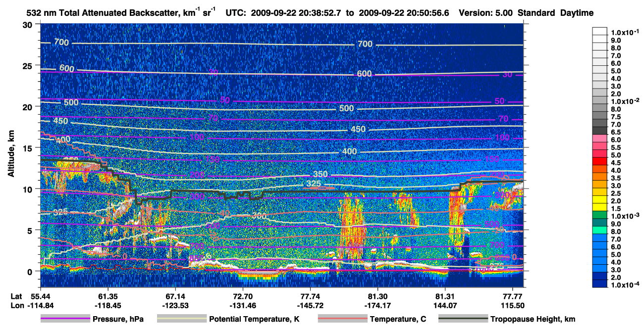Image resolution: width=644 pixels, height=330 pixels.
Task: Click the 'Lat' row label
Action: tap(16, 296)
